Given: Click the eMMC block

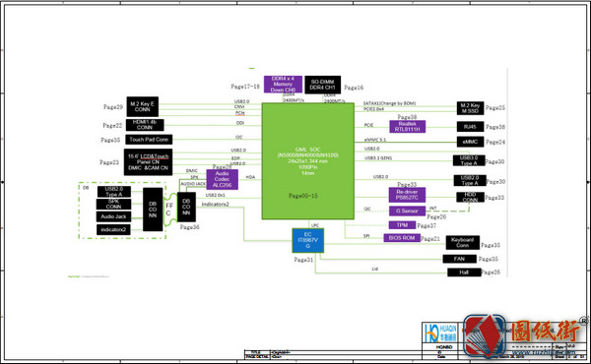Looking at the screenshot, I should 470,142.
